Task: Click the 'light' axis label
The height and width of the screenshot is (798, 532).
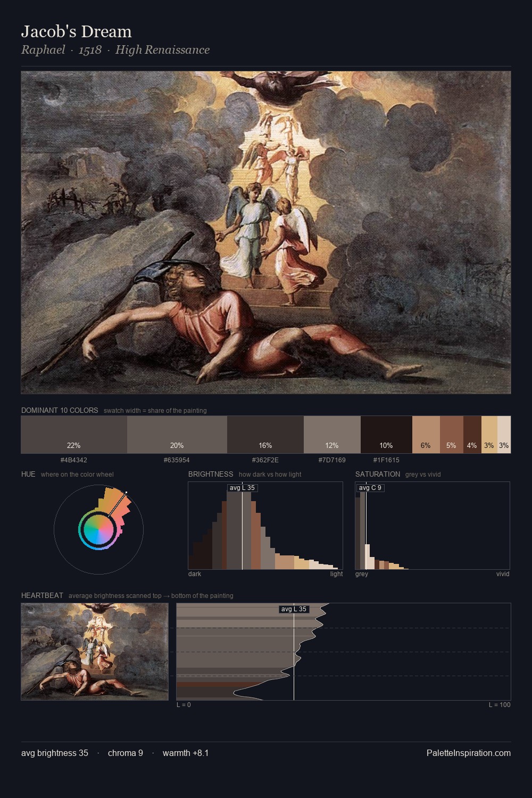Action: pos(337,574)
